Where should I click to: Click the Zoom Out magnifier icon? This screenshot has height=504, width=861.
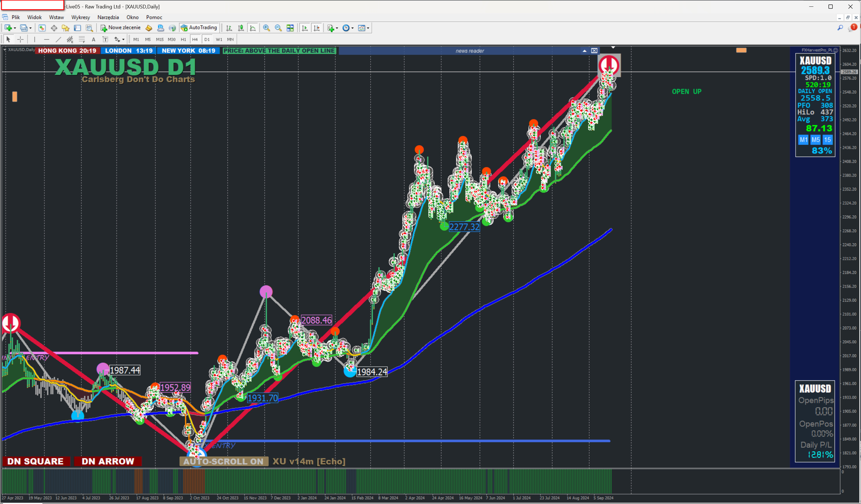pyautogui.click(x=278, y=28)
